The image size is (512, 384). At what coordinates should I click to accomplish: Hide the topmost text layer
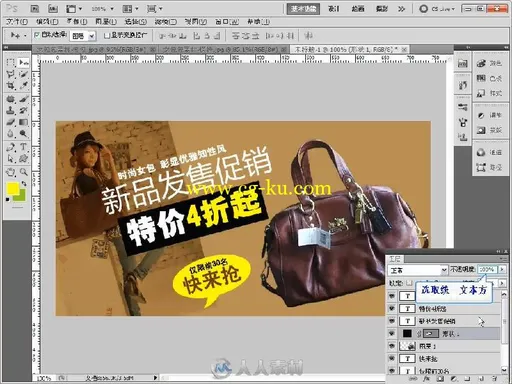pos(392,296)
